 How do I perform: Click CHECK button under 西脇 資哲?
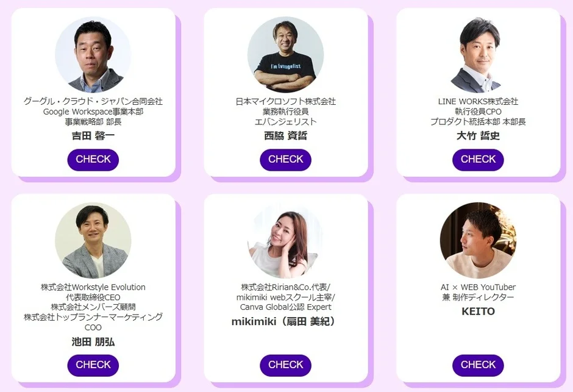tap(285, 160)
